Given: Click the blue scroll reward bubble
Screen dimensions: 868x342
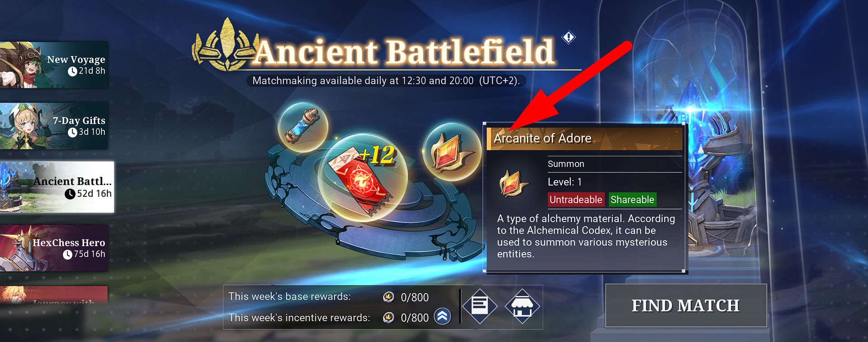Looking at the screenshot, I should click(302, 127).
